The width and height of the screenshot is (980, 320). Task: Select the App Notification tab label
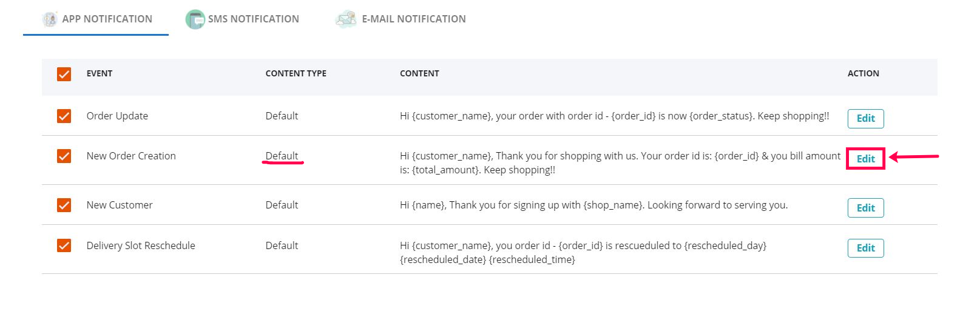coord(107,19)
